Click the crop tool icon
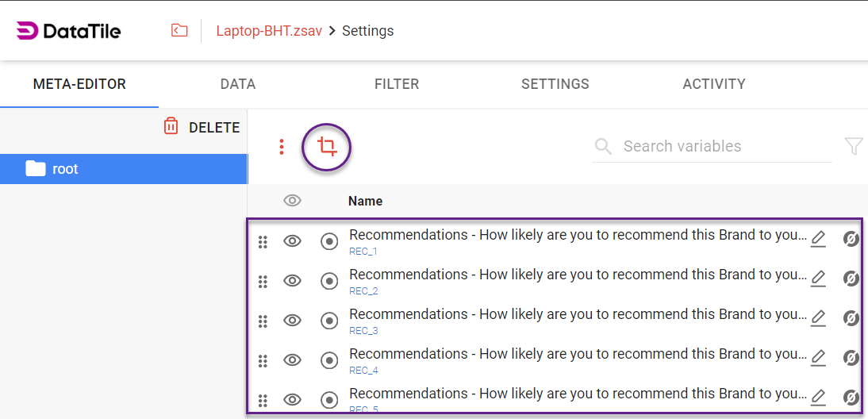 point(326,147)
